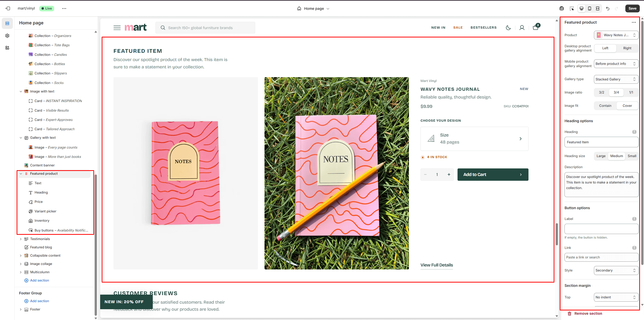
Task: Open the app embeds icon
Action: 7,48
